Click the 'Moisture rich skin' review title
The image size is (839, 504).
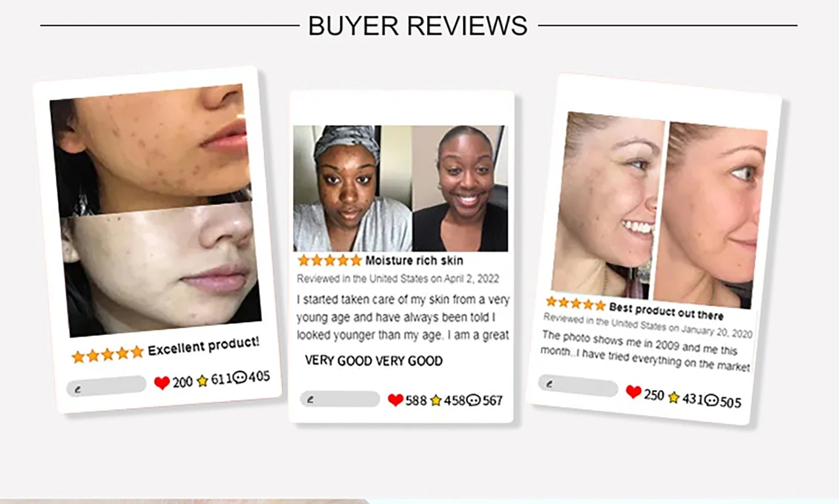coord(414,260)
